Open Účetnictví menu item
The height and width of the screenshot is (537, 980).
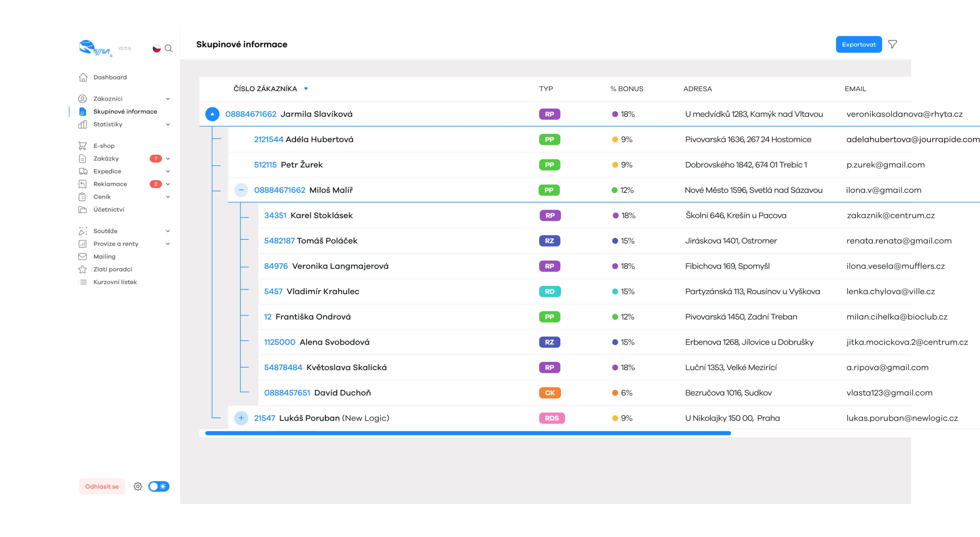pyautogui.click(x=109, y=210)
